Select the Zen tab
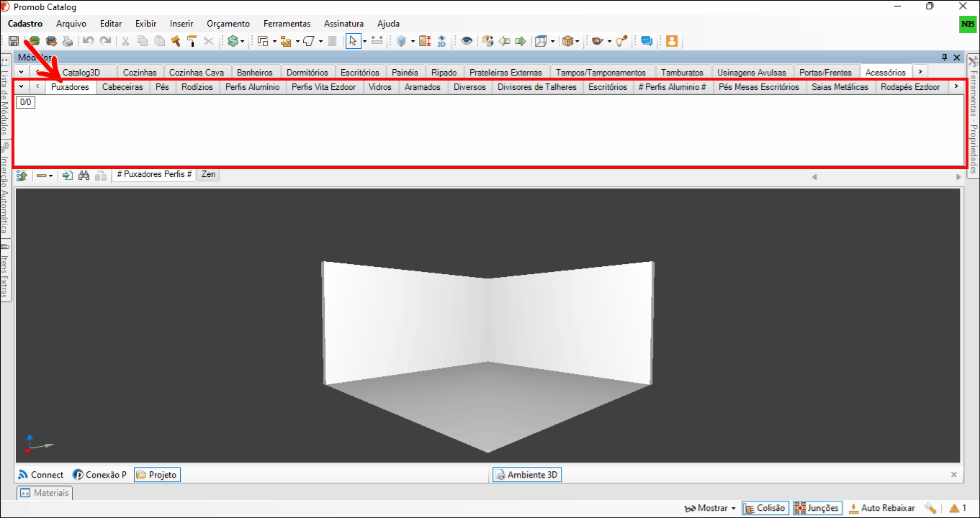The width and height of the screenshot is (980, 518). 208,174
